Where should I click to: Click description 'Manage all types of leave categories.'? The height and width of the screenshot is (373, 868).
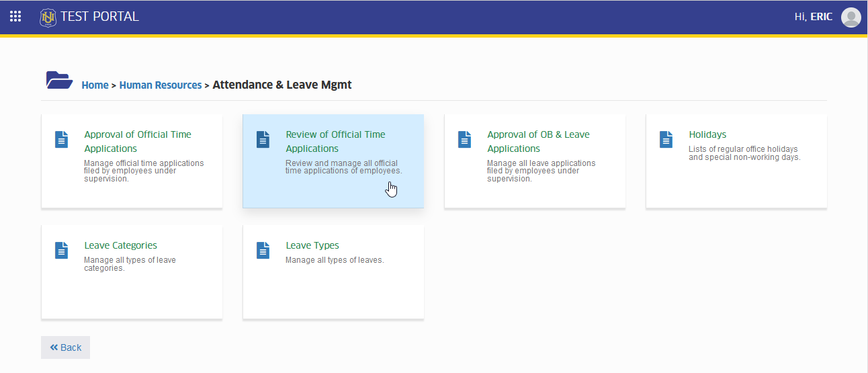pyautogui.click(x=130, y=264)
